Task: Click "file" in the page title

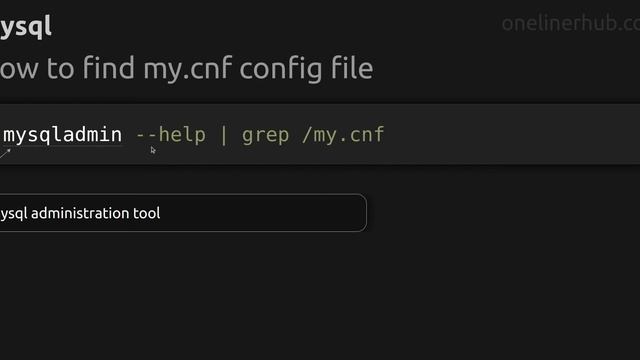Action: 352,68
